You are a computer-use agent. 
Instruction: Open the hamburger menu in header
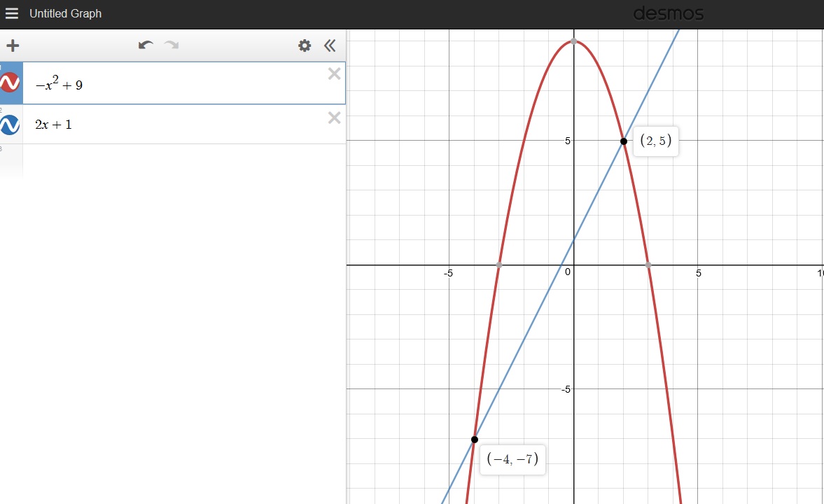tap(12, 14)
